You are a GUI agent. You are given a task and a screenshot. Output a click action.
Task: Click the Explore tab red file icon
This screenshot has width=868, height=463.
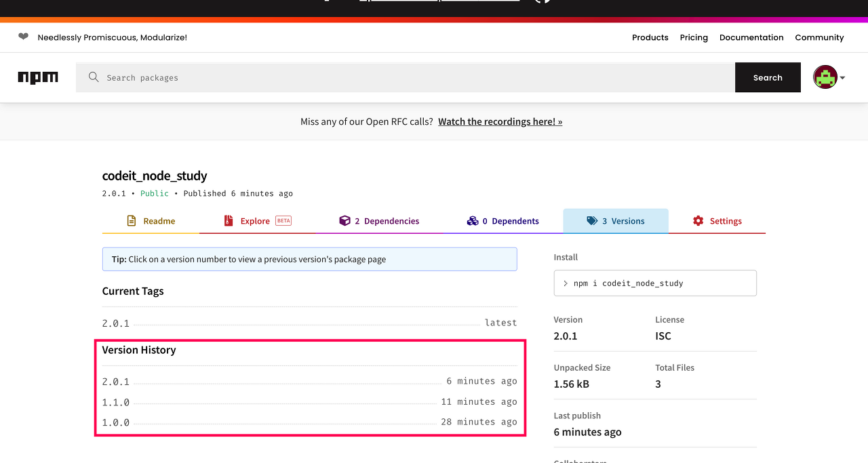(x=229, y=221)
